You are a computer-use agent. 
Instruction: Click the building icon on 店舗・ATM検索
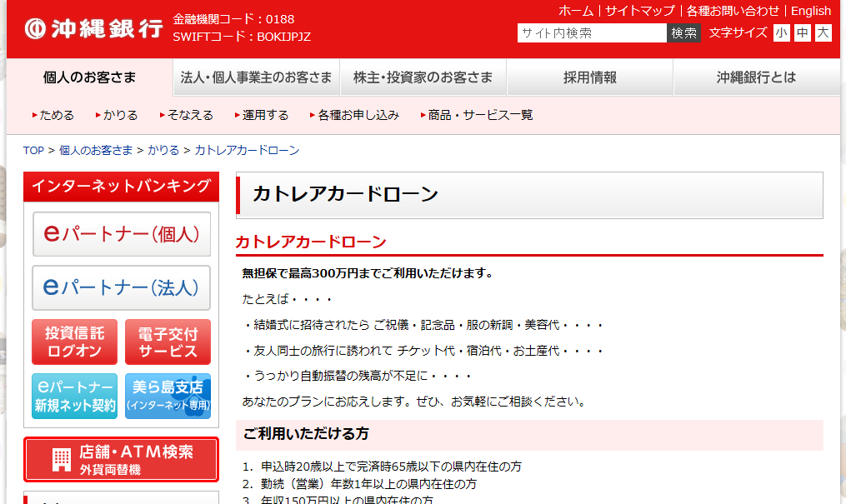click(62, 460)
